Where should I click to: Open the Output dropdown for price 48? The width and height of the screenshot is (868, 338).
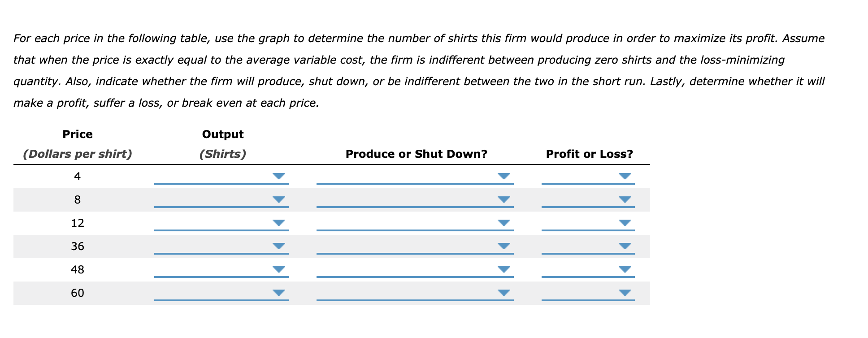click(x=278, y=269)
